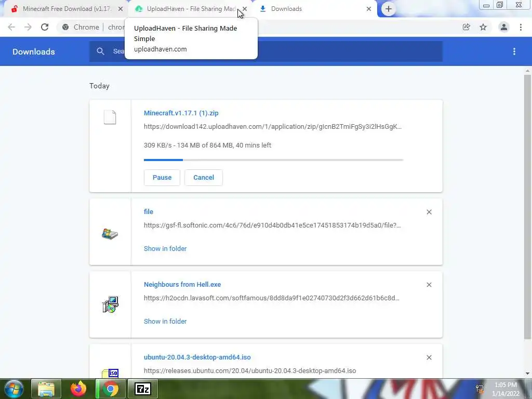Click the Windows installer icon for file

pyautogui.click(x=110, y=234)
